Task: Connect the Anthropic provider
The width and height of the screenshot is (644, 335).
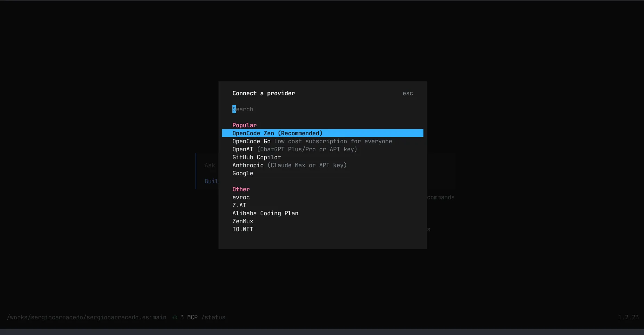Action: 248,165
